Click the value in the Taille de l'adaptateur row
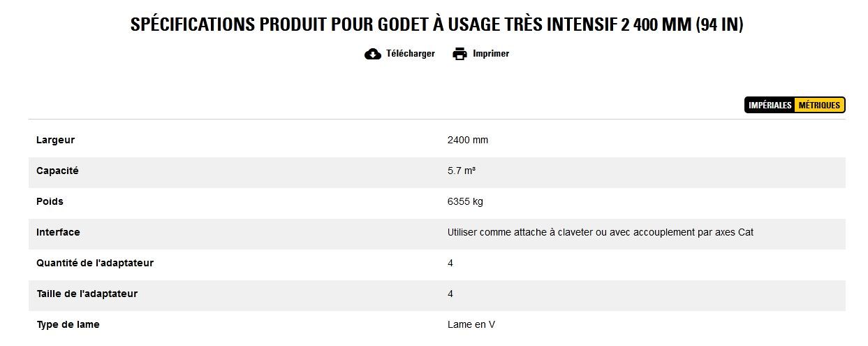Viewport: 868px width, 346px height. pos(450,294)
